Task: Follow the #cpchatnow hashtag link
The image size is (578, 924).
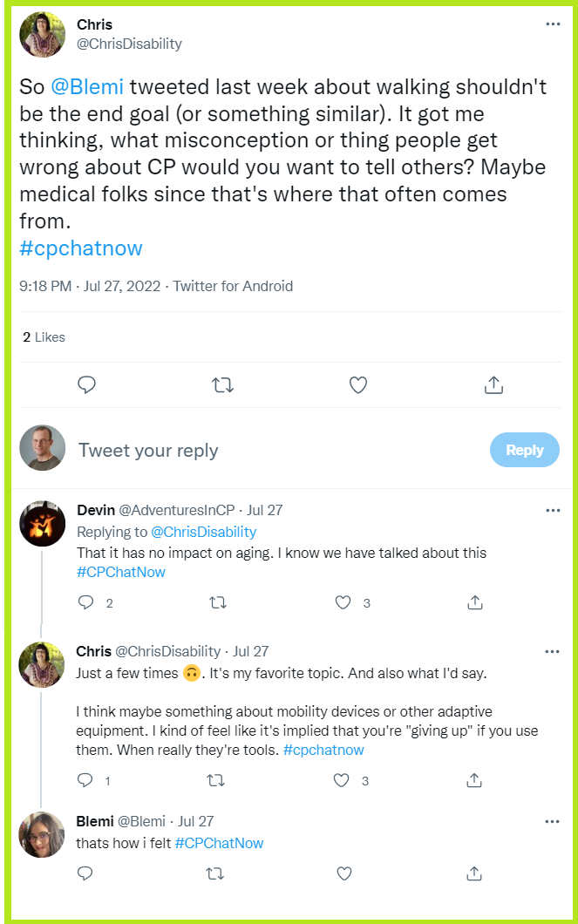Action: point(81,248)
